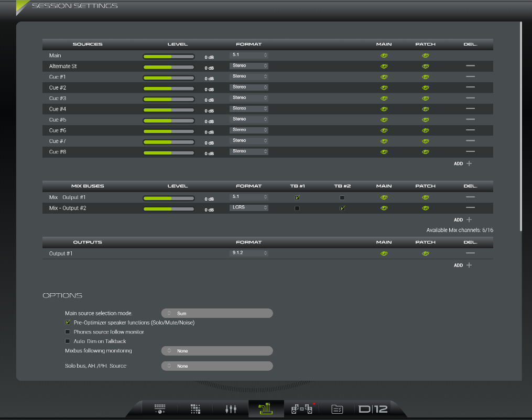Screen dimensions: 532x420
Task: Adjust Mix - Output #2 level slider
Action: pyautogui.click(x=169, y=209)
